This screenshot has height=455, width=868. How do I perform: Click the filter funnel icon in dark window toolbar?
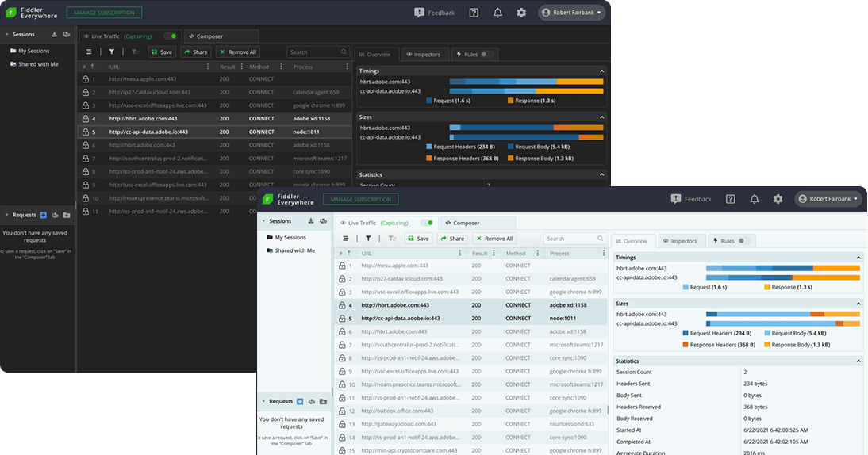pos(112,52)
